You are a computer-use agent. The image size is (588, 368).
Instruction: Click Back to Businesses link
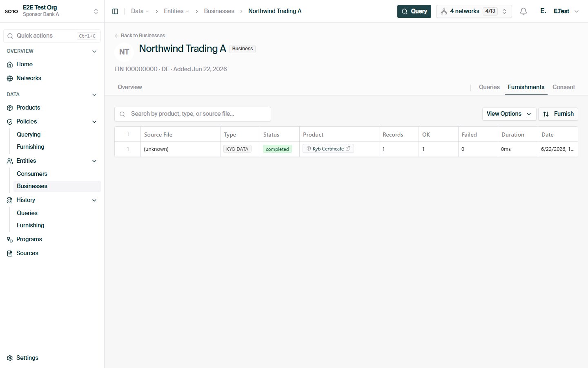(x=140, y=36)
